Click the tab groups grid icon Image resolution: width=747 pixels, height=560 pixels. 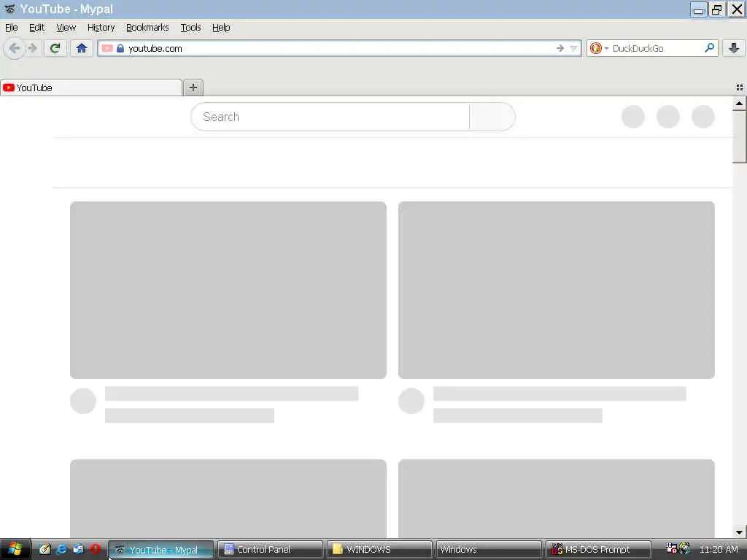tap(740, 87)
